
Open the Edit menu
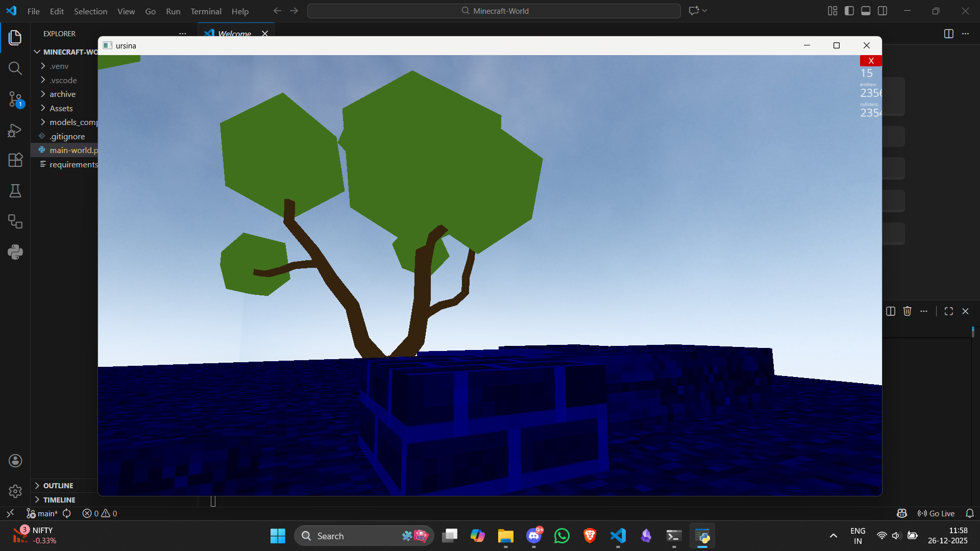click(x=57, y=11)
